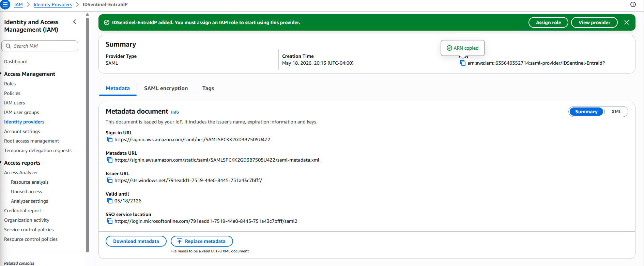Open Unused access in the sidebar
Screen dimensions: 644x266
[x=26, y=192]
